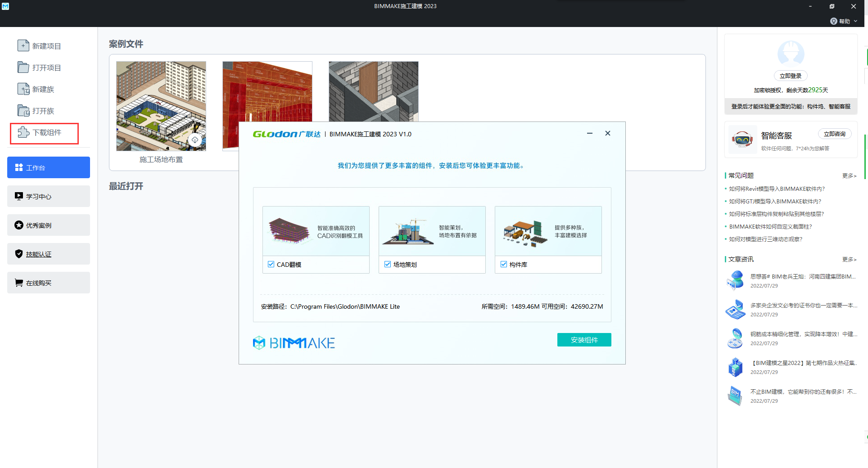The height and width of the screenshot is (468, 868).
Task: Open the 学习中心 tab
Action: [49, 196]
